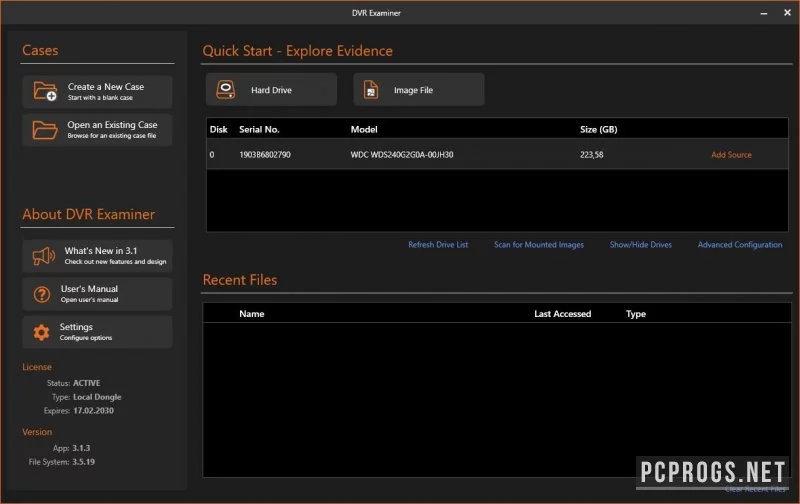Open Advanced Configuration link
The width and height of the screenshot is (800, 504).
740,245
